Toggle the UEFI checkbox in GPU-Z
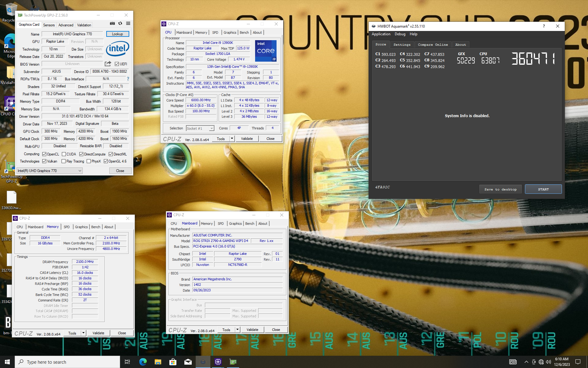Viewport: 588px width, 368px height. click(x=117, y=64)
